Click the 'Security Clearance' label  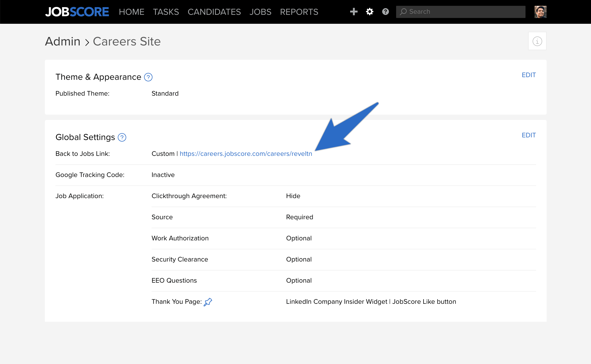pos(180,259)
